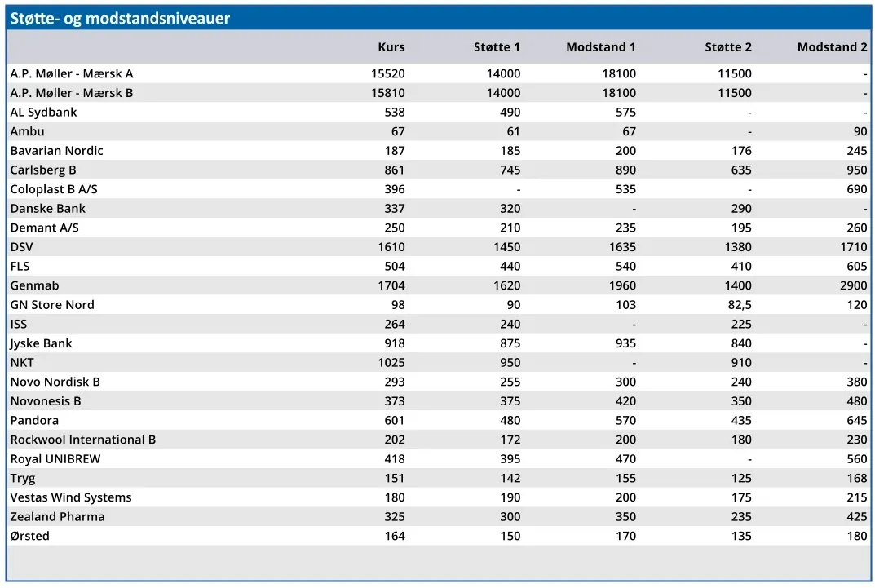Click FLS's Modstand 2 value 605
This screenshot has height=588, width=875.
856,266
